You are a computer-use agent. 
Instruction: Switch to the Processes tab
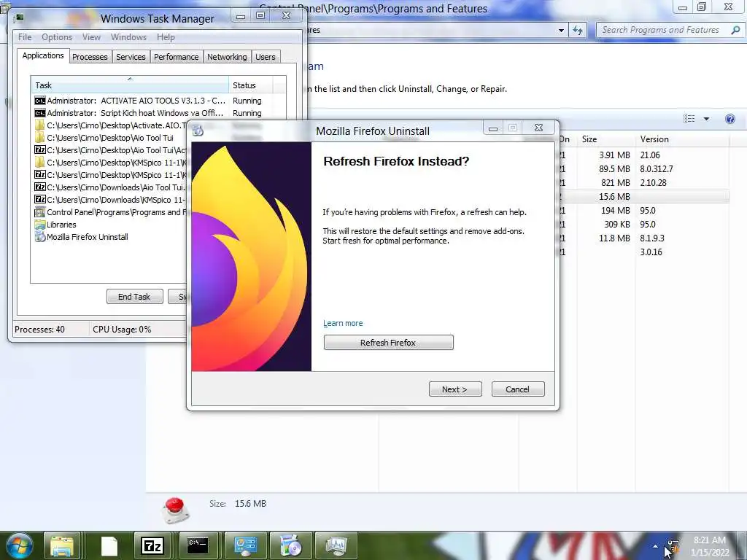pos(90,57)
